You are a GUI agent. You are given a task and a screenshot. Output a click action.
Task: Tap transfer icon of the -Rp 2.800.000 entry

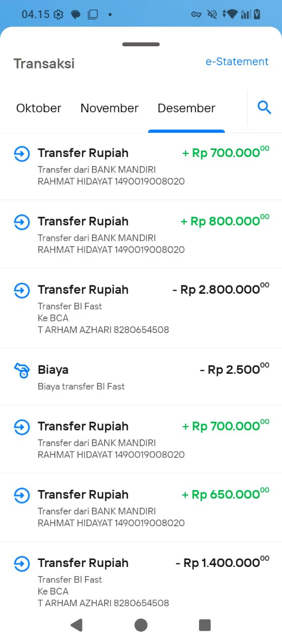point(22,290)
